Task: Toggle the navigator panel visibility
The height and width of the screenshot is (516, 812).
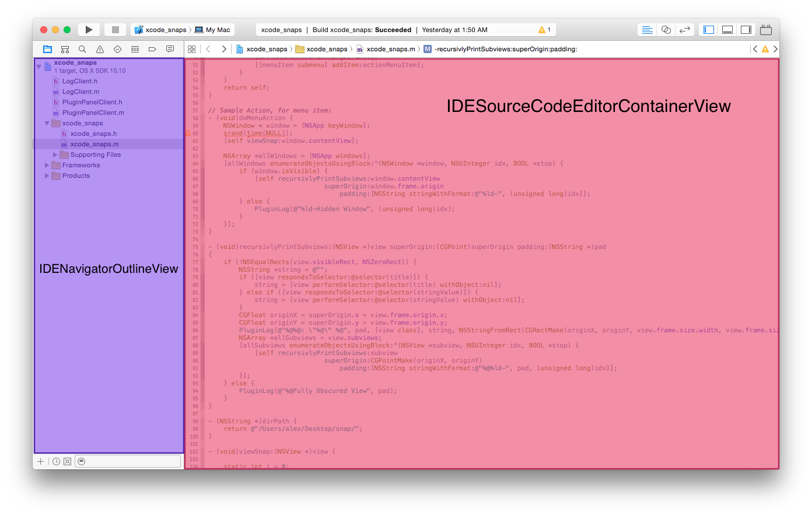Action: (708, 29)
